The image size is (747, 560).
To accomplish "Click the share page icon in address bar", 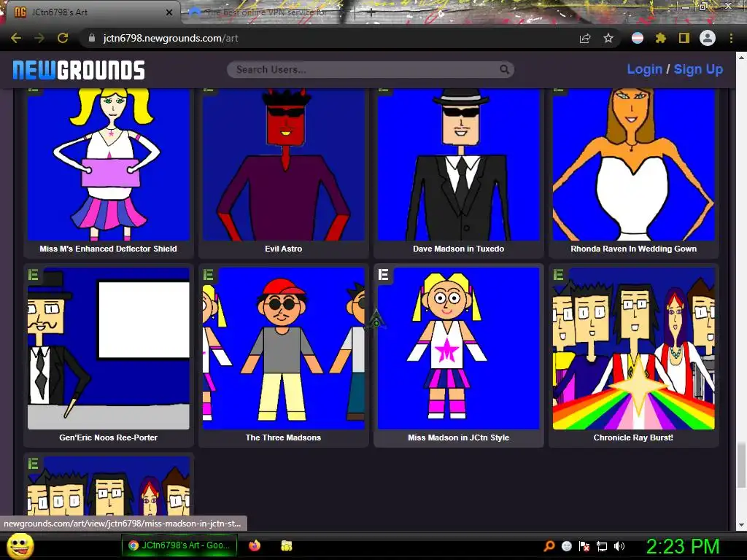I will click(585, 38).
